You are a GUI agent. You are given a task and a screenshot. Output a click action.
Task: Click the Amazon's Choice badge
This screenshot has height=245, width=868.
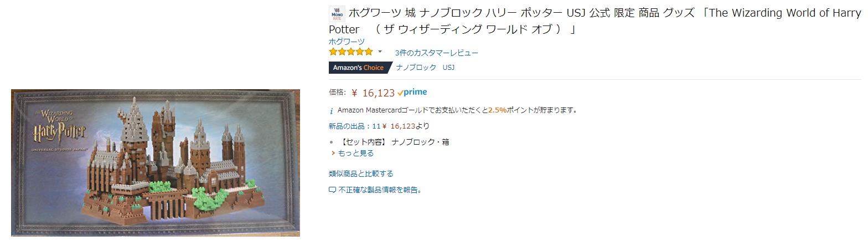click(x=358, y=68)
